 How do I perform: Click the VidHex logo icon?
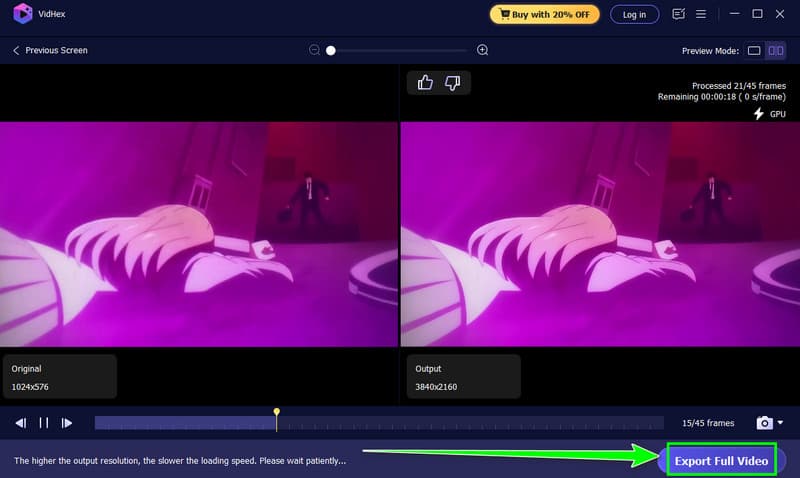22,14
